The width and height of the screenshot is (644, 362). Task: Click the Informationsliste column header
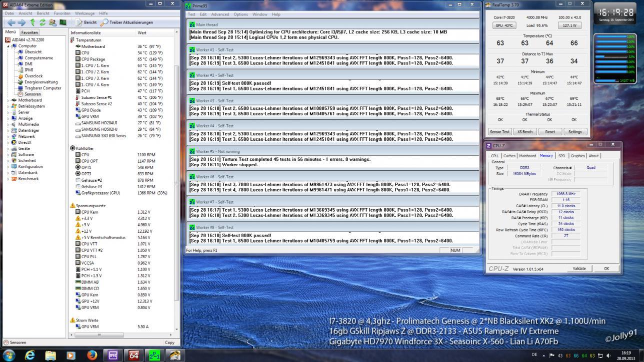tap(102, 32)
